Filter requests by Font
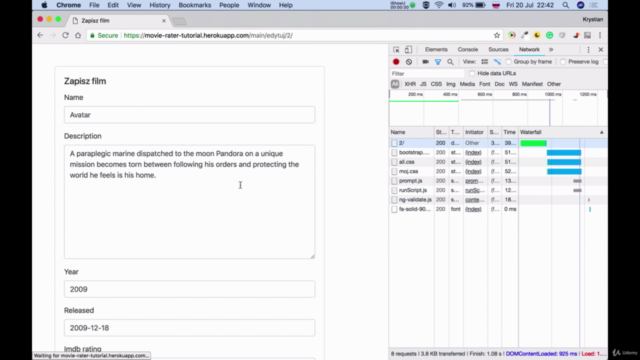The width and height of the screenshot is (640, 360). (484, 84)
